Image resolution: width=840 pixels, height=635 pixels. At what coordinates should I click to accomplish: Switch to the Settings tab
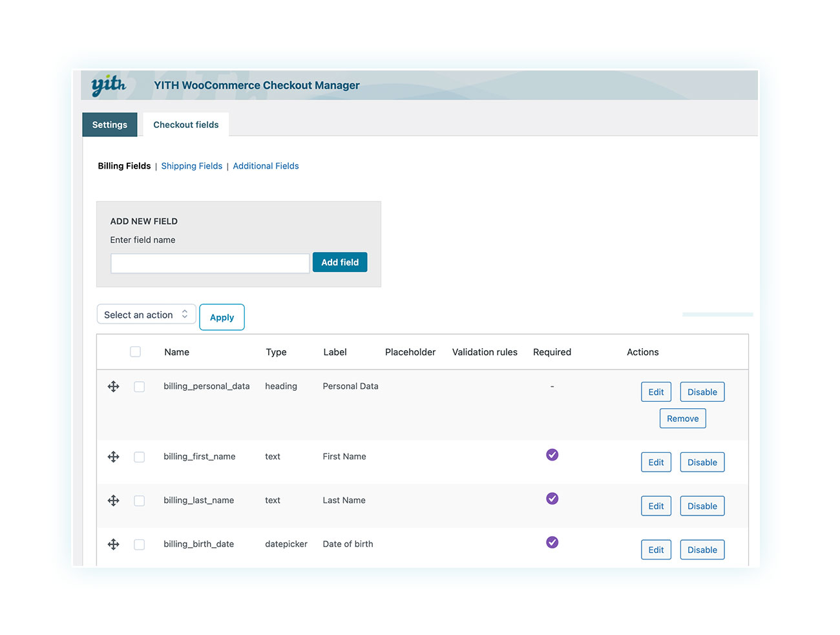[x=110, y=125]
